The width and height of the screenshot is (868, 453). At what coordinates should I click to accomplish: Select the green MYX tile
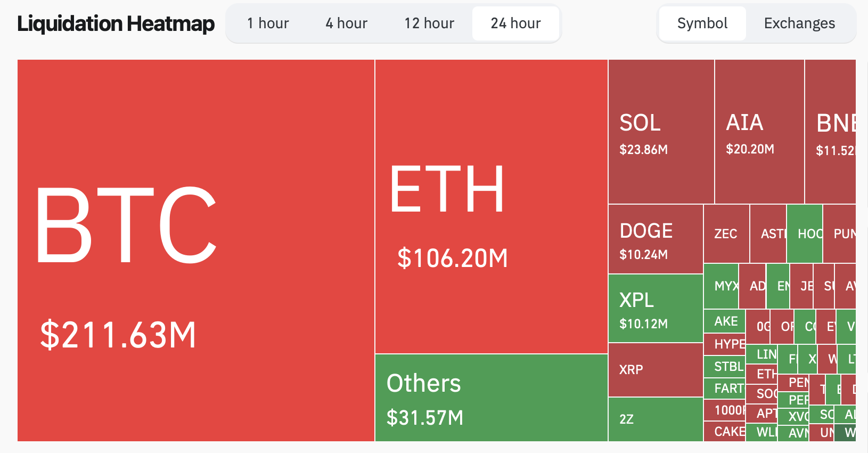[x=721, y=286]
